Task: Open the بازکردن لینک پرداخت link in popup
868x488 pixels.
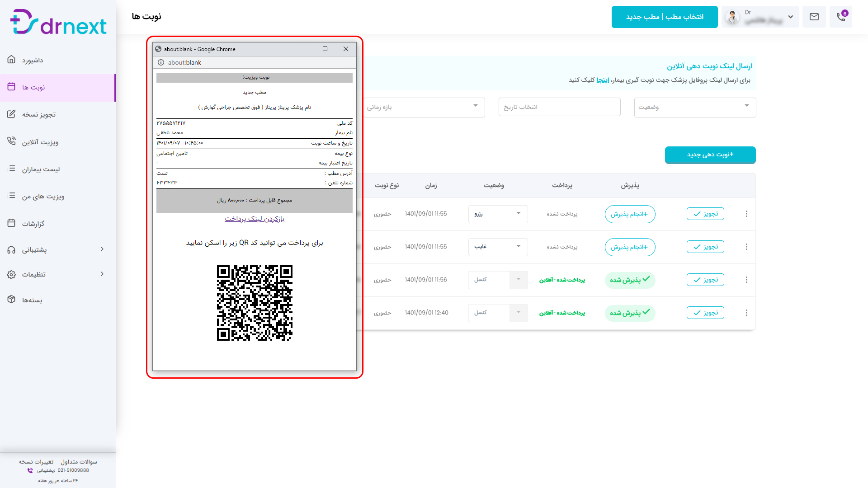Action: pyautogui.click(x=255, y=219)
